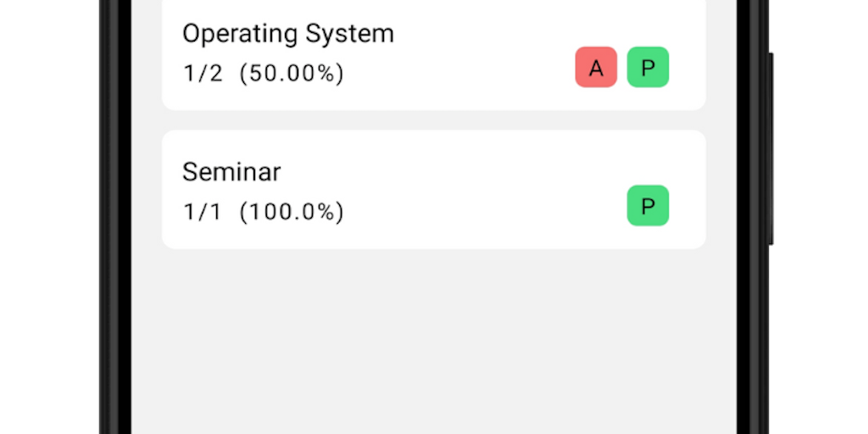Tap the green P badge for Operating System
This screenshot has width=868, height=434.
(x=648, y=68)
